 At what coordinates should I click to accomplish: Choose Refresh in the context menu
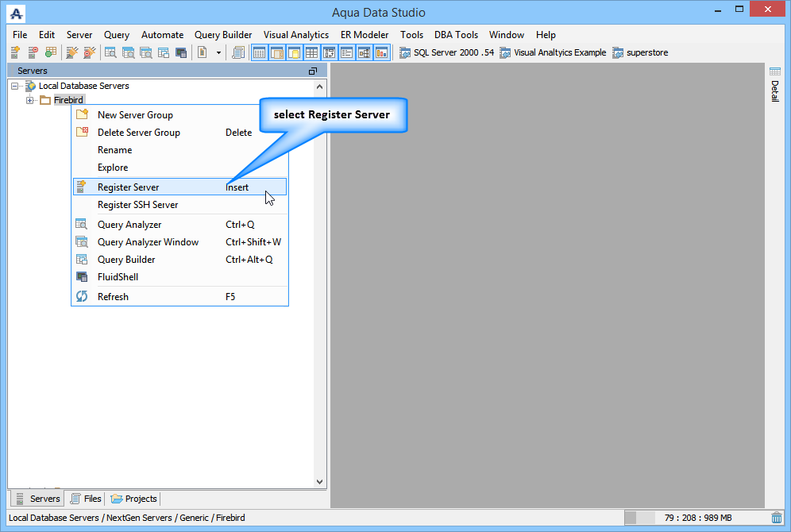coord(180,296)
